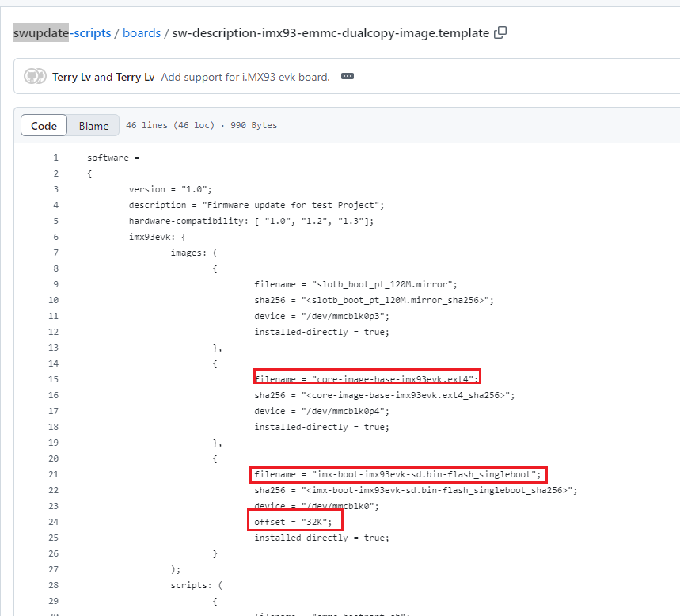Click line number 24 beside offset line

coord(53,522)
